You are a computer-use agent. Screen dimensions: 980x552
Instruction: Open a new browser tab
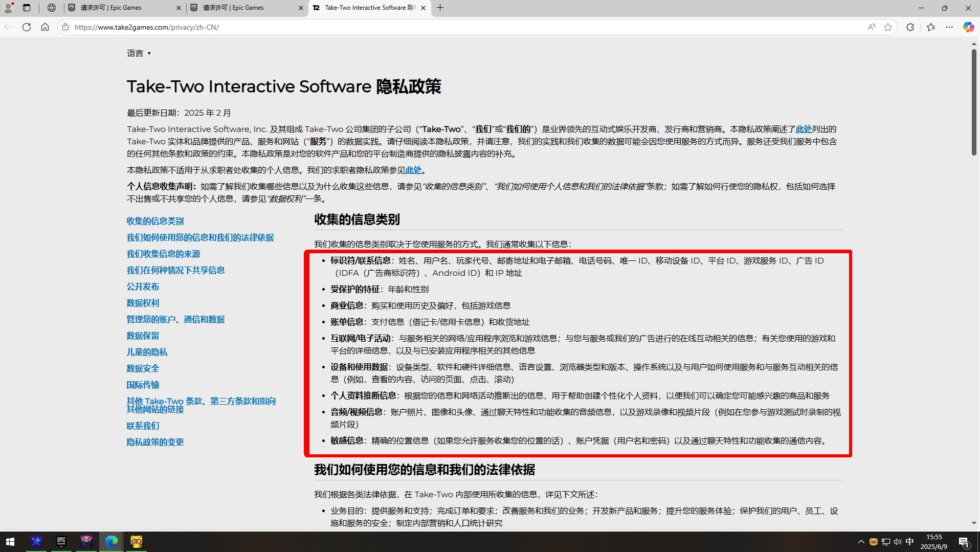[440, 8]
